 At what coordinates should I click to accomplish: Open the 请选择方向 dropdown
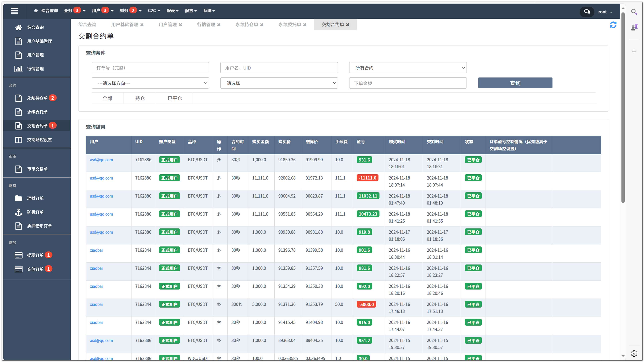coord(150,83)
